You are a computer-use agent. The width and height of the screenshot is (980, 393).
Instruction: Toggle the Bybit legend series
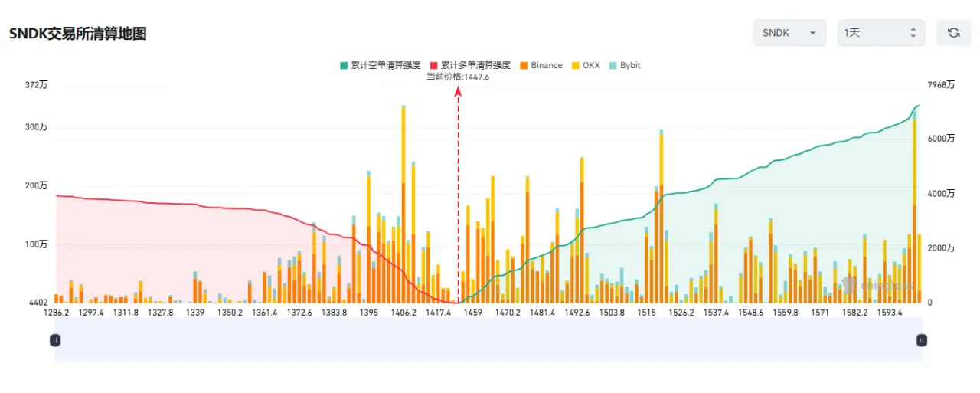625,65
